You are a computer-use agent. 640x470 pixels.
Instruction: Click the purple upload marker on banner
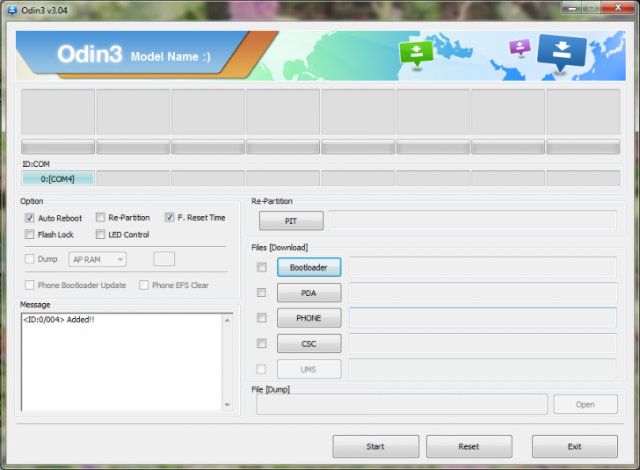point(520,47)
